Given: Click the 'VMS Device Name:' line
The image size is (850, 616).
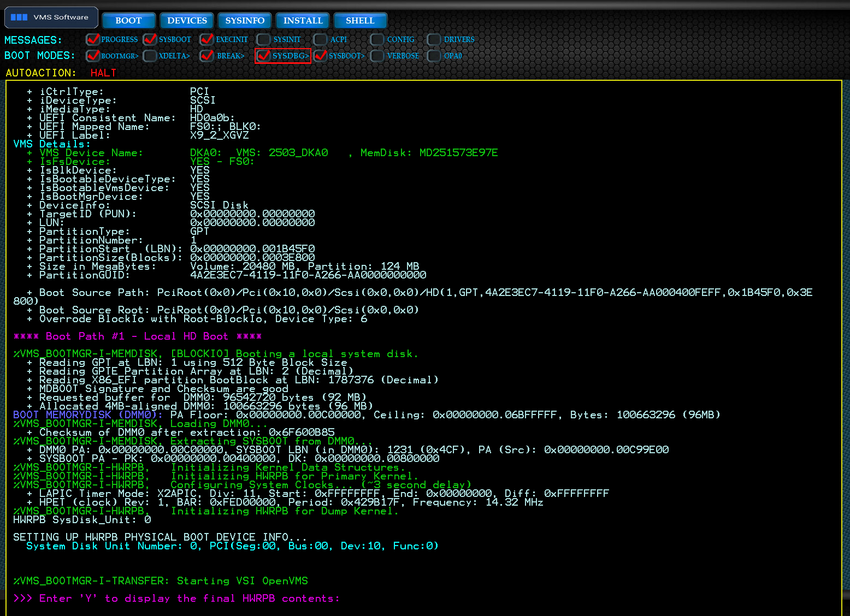Looking at the screenshot, I should pyautogui.click(x=262, y=153).
